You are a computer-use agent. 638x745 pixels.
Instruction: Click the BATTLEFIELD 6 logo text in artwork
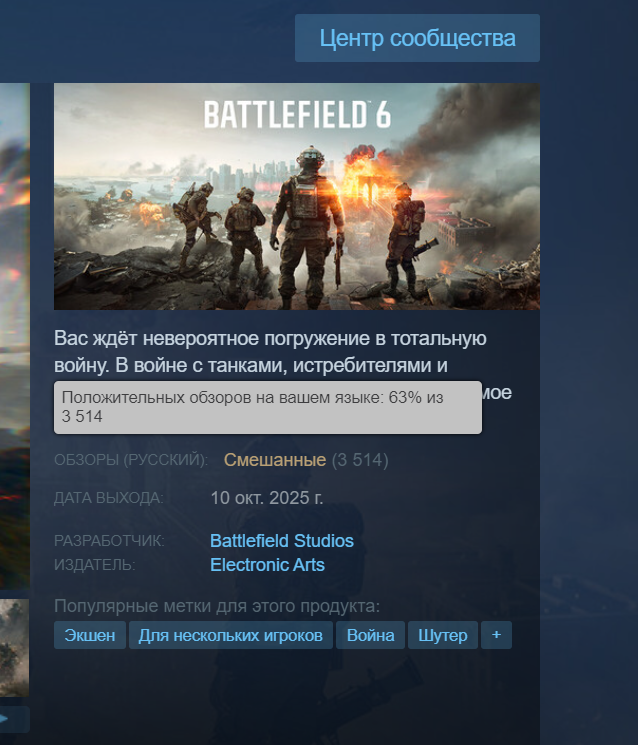[297, 115]
